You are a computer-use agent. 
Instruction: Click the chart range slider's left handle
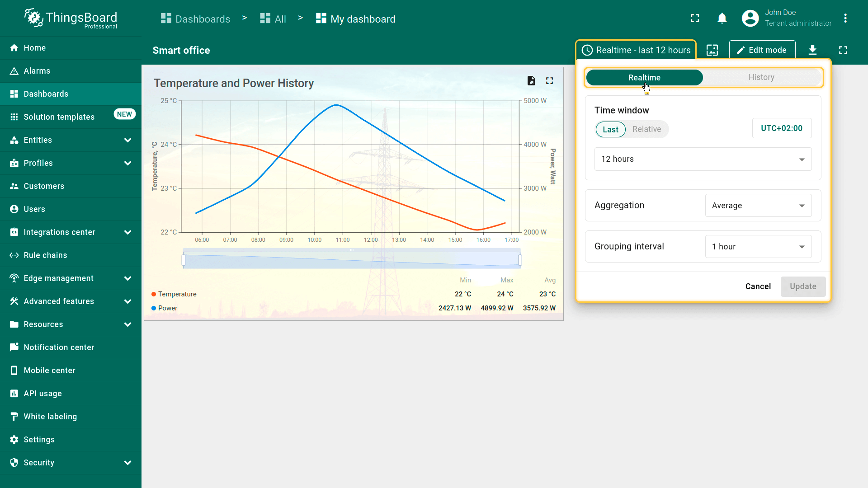pyautogui.click(x=184, y=260)
